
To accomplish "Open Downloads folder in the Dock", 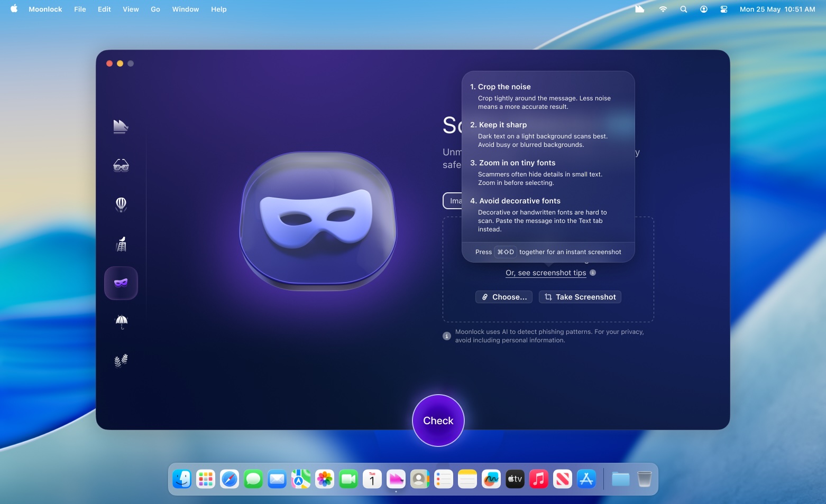I will tap(621, 479).
